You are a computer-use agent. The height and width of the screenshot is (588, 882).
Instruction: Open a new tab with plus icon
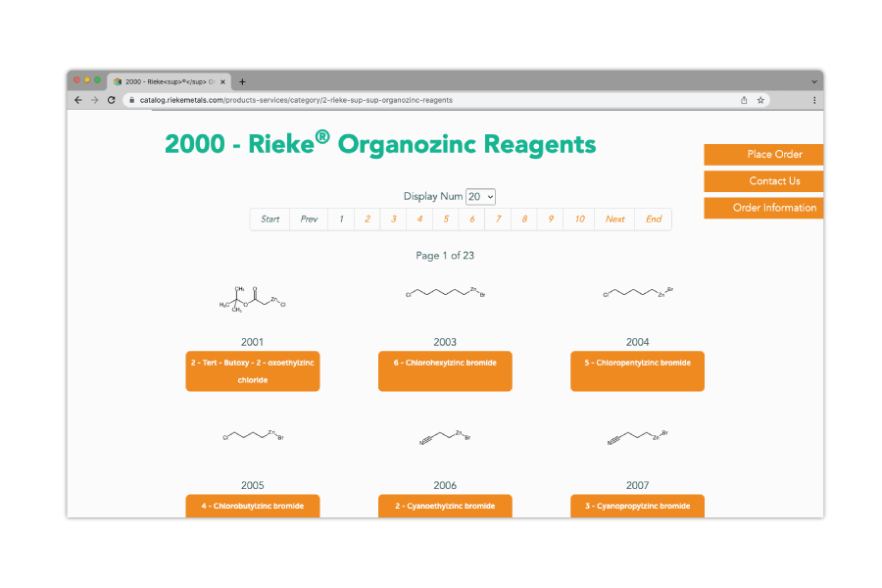(243, 82)
